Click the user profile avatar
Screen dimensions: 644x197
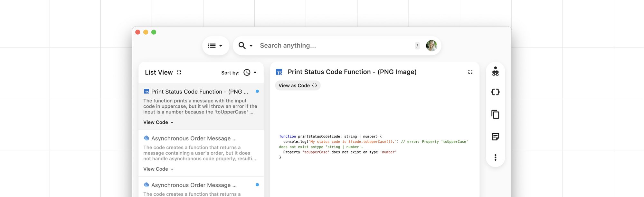point(431,46)
